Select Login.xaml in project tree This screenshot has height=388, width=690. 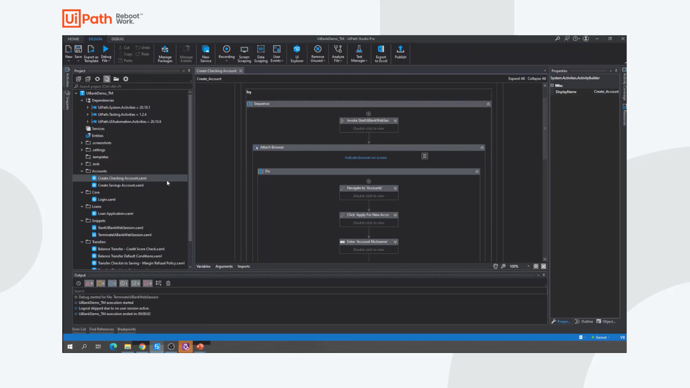coord(106,199)
